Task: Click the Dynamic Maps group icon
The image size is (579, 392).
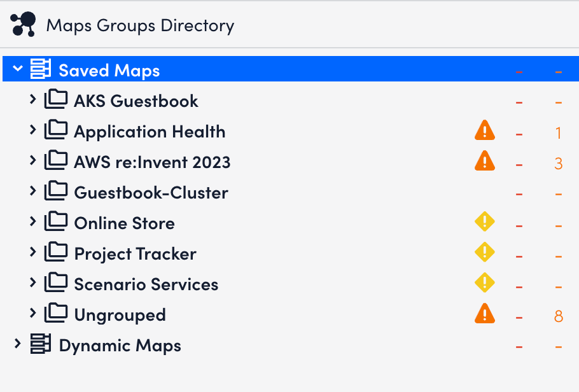Action: (41, 344)
